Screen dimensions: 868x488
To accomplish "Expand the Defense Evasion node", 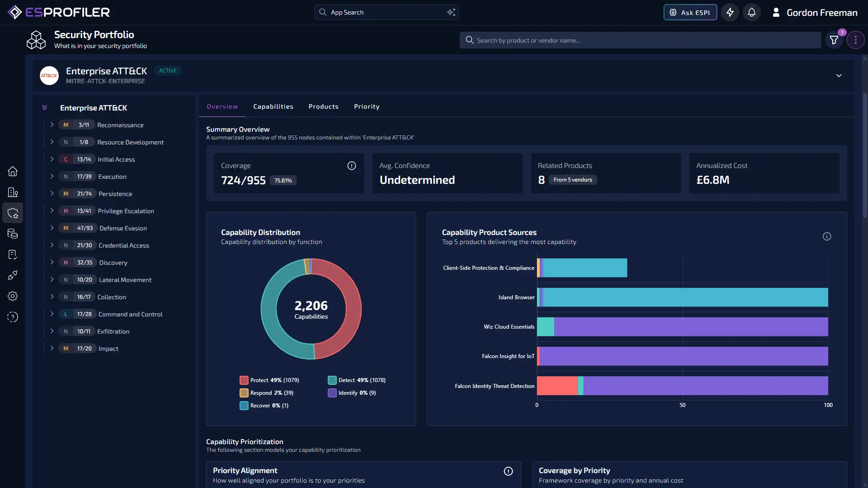I will pos(52,228).
